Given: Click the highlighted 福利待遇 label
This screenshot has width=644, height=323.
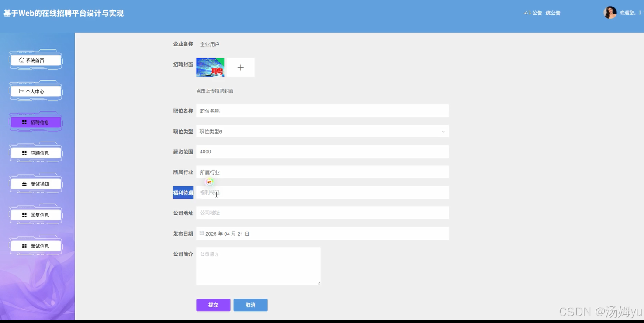Looking at the screenshot, I should click(x=183, y=192).
